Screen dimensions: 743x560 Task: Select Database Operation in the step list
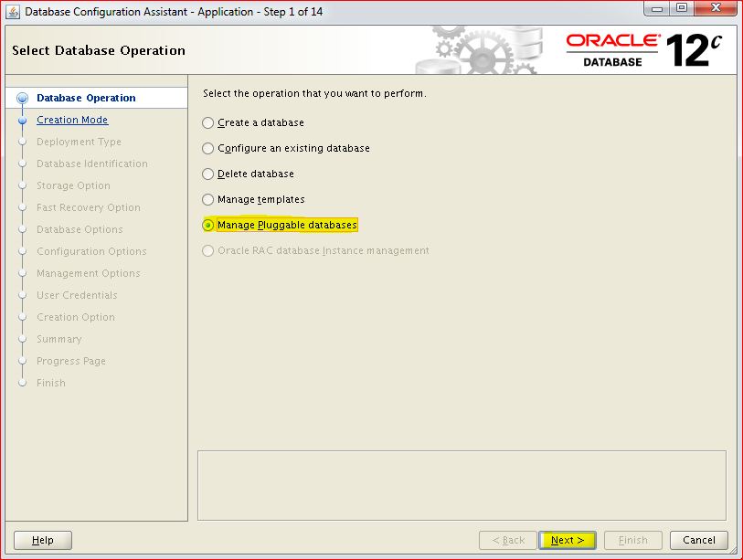tap(86, 98)
